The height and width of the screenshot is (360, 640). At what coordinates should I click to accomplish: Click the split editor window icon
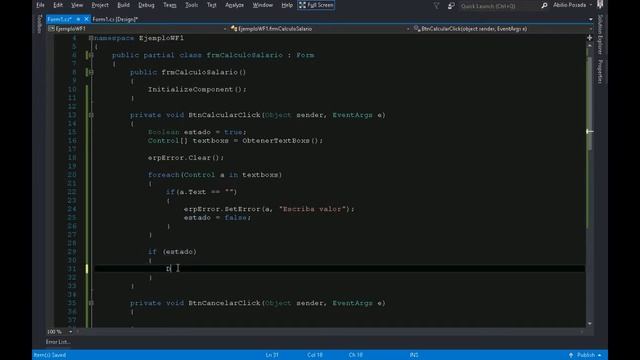click(x=589, y=38)
